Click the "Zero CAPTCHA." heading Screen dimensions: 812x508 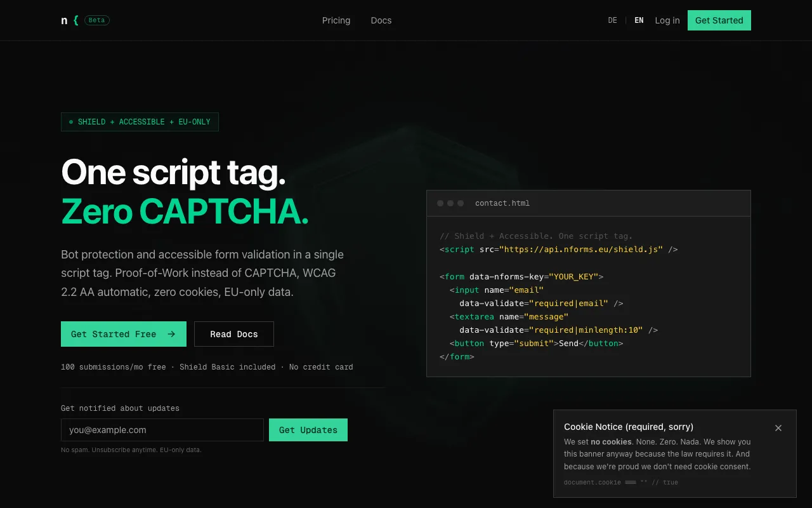pos(185,211)
